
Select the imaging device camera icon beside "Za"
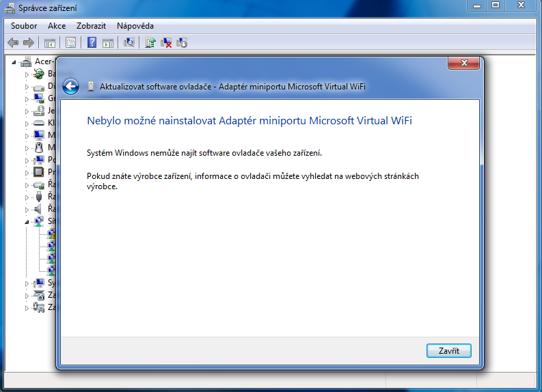coord(39,295)
